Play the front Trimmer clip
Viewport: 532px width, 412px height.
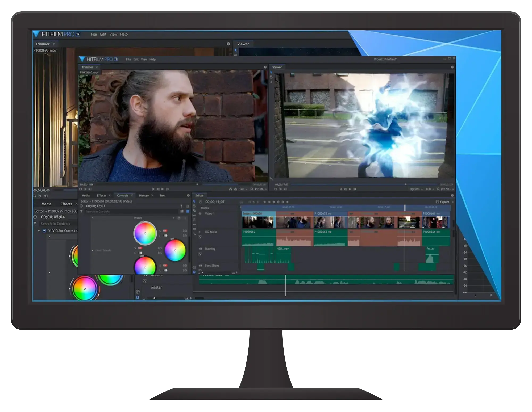tap(163, 189)
